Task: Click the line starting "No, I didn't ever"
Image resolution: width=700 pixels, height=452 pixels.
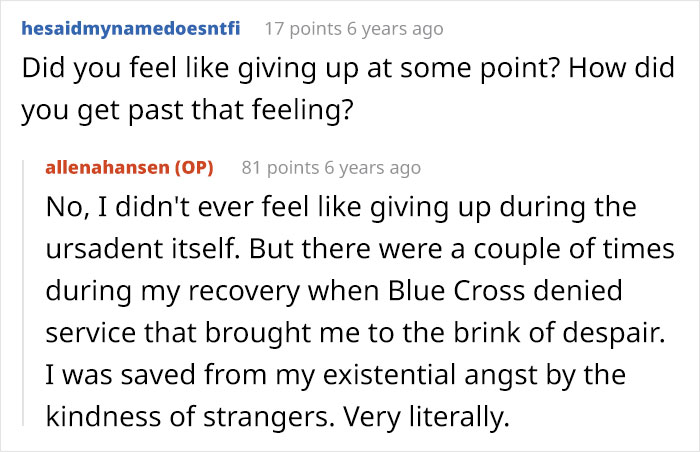Action: 341,208
